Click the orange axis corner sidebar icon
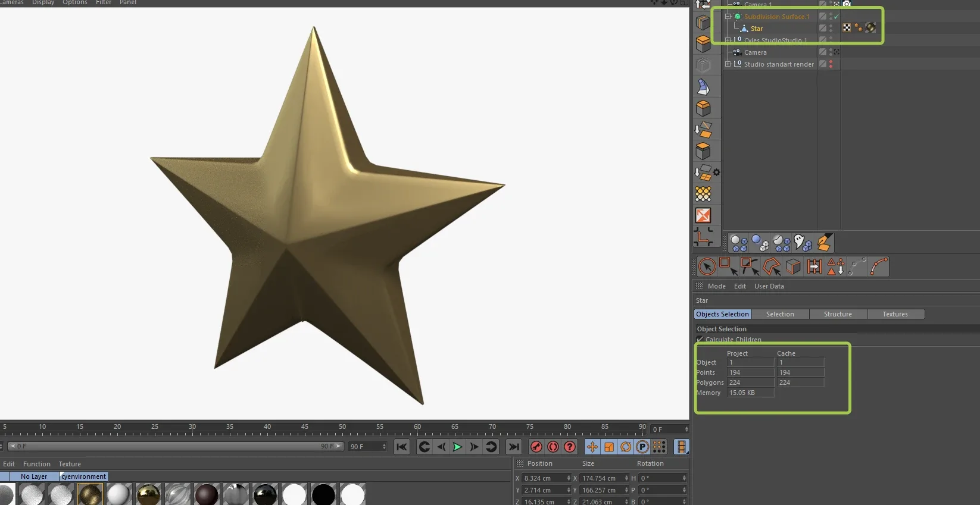The width and height of the screenshot is (980, 505). [703, 237]
